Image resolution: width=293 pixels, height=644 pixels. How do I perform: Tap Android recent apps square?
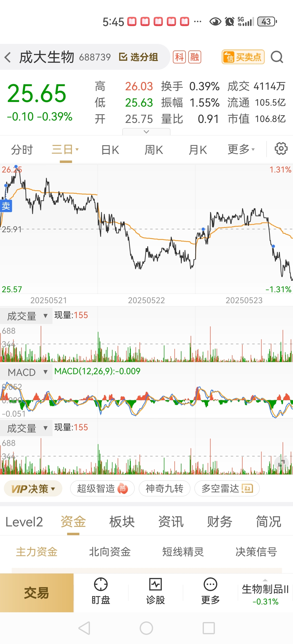coord(209,628)
